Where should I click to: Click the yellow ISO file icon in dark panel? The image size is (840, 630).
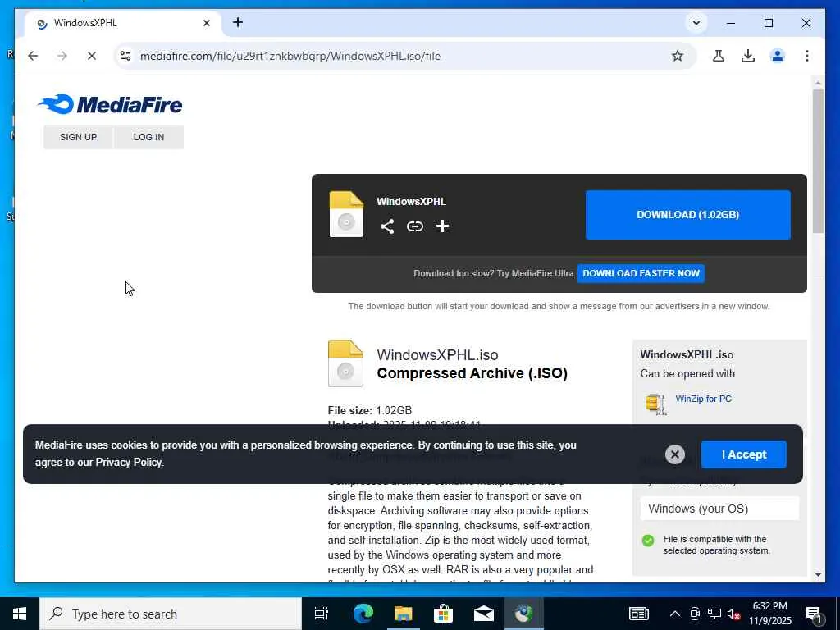click(x=346, y=214)
